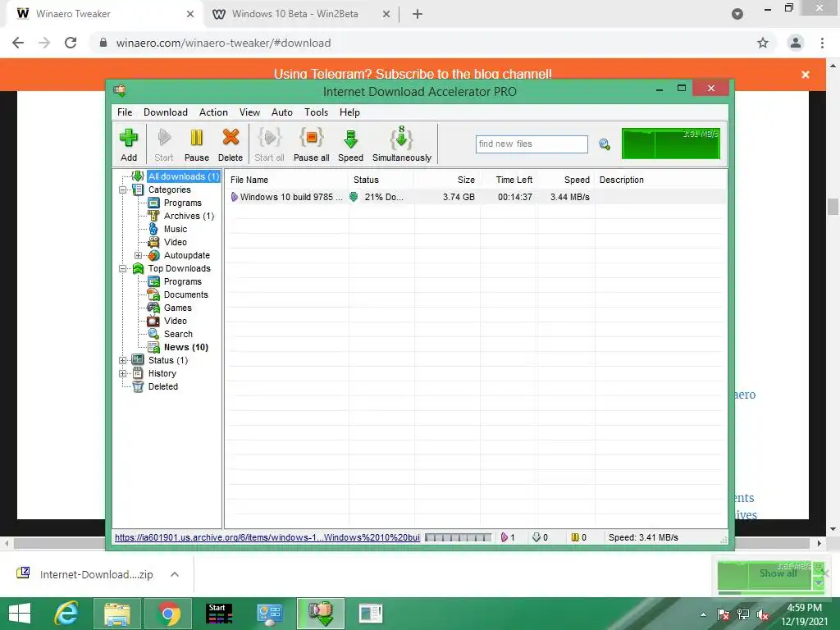Image resolution: width=840 pixels, height=630 pixels.
Task: Open News (10) in tree
Action: pos(186,347)
